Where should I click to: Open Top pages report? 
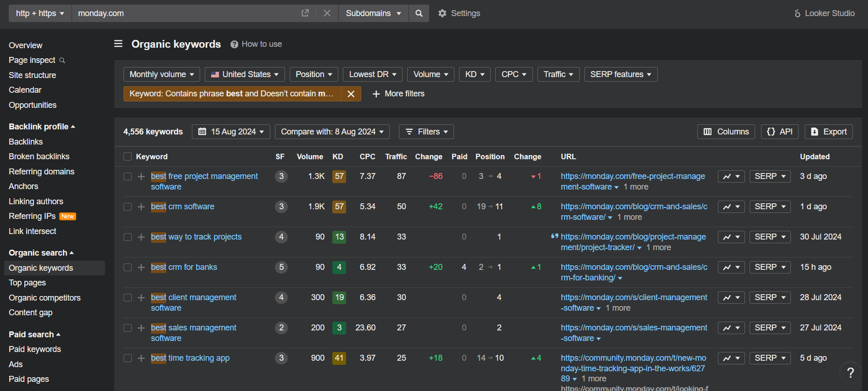point(27,283)
